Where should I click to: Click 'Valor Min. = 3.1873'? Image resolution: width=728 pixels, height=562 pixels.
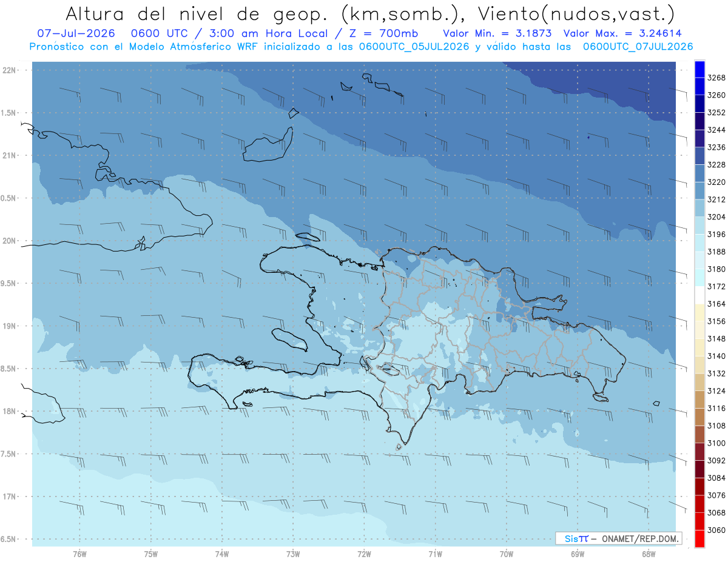[497, 34]
